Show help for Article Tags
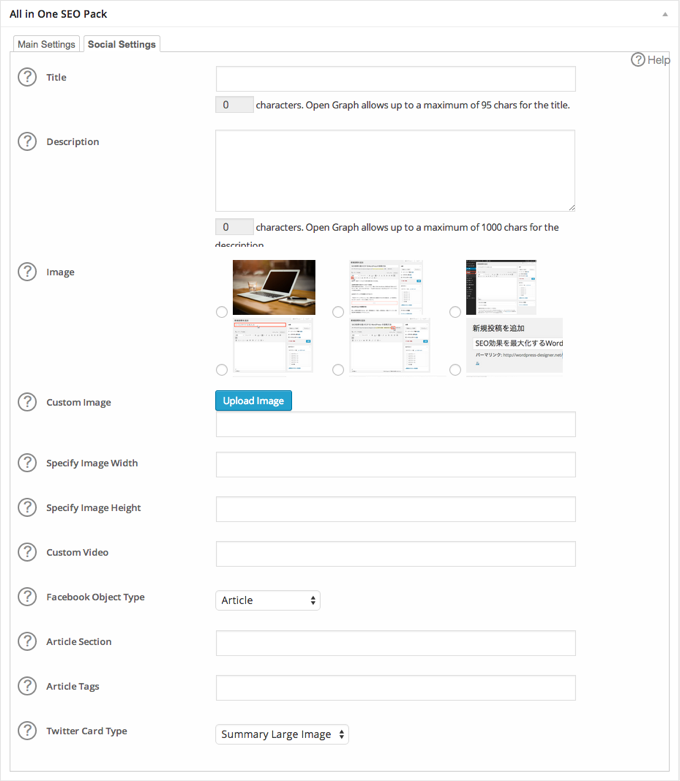The height and width of the screenshot is (781, 680). coord(27,686)
